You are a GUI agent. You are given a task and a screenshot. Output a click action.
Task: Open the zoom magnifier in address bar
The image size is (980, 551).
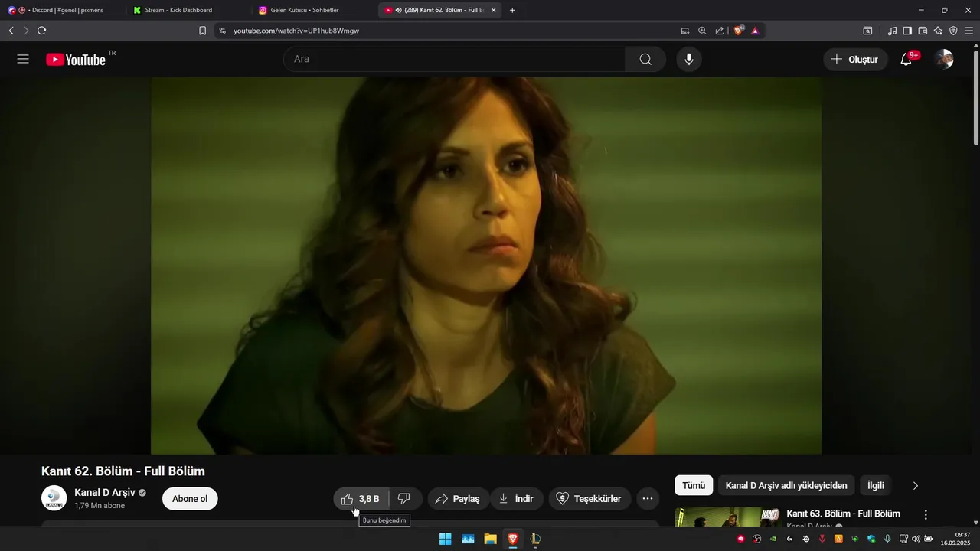[702, 31]
